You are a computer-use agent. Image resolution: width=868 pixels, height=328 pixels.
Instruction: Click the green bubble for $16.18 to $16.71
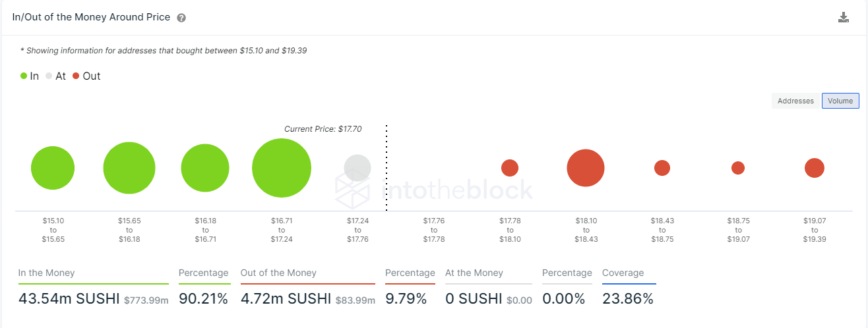205,168
